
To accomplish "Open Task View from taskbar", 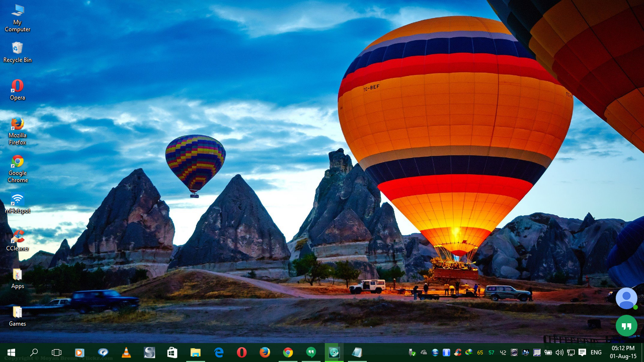I will point(57,352).
